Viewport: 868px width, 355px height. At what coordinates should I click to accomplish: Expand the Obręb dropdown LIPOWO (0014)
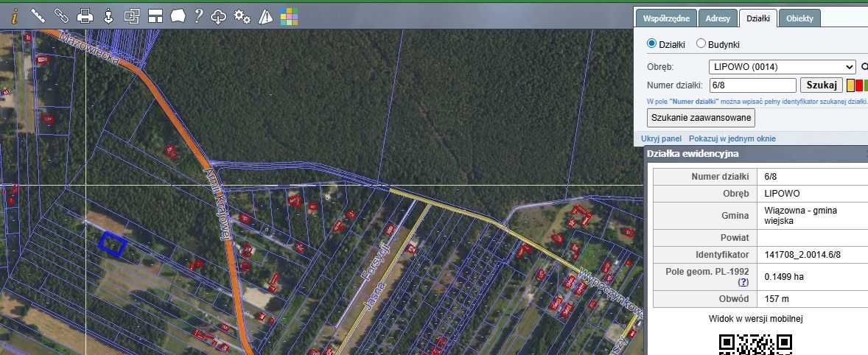(783, 68)
